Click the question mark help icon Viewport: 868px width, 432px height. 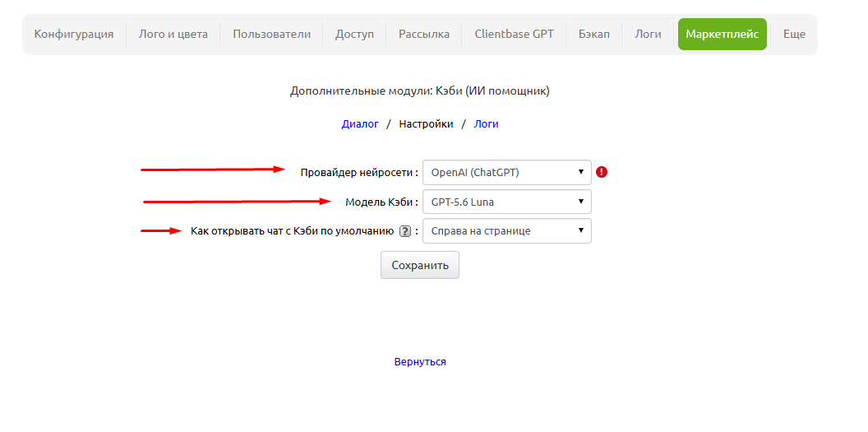(405, 231)
